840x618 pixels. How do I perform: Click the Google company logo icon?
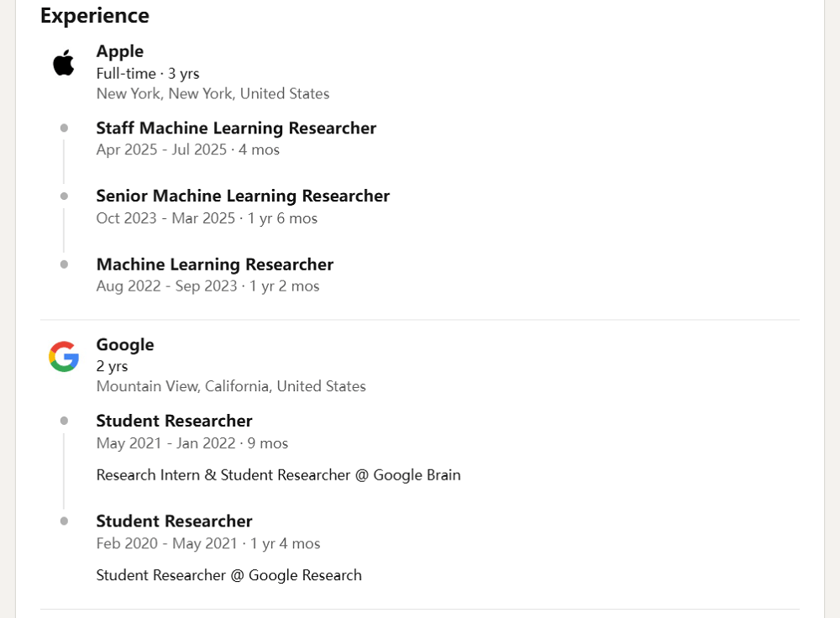64,356
